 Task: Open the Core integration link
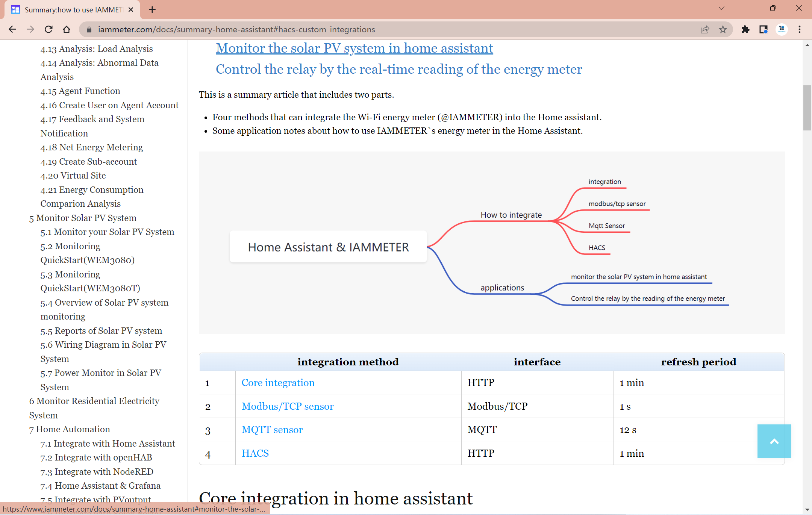coord(278,383)
